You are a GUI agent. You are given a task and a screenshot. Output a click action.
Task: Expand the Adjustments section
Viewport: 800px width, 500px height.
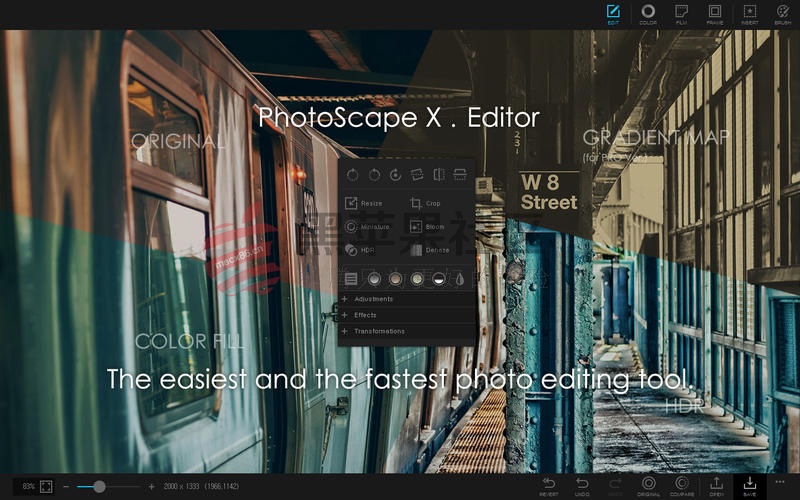point(407,299)
